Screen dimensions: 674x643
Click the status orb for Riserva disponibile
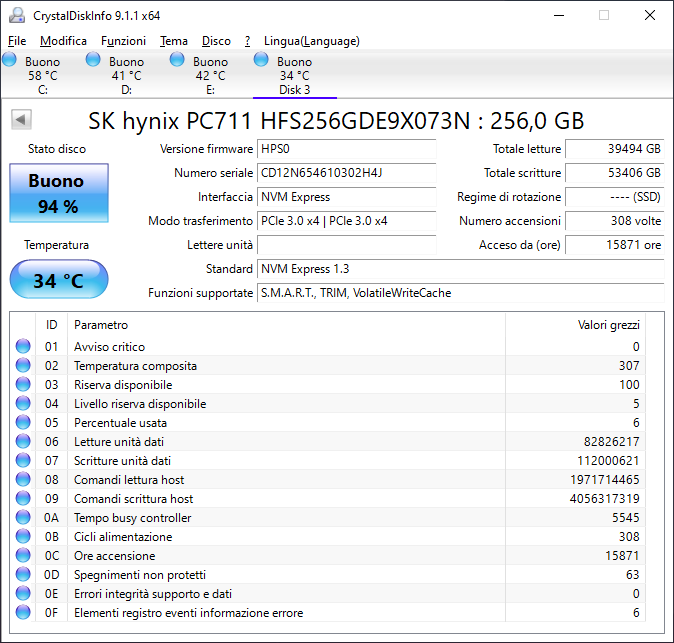tap(23, 384)
